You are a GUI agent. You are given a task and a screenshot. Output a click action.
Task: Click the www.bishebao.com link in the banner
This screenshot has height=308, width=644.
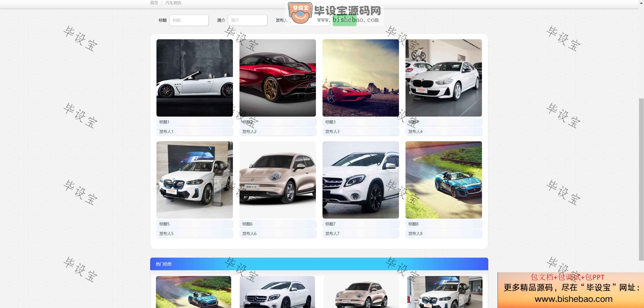click(574, 299)
